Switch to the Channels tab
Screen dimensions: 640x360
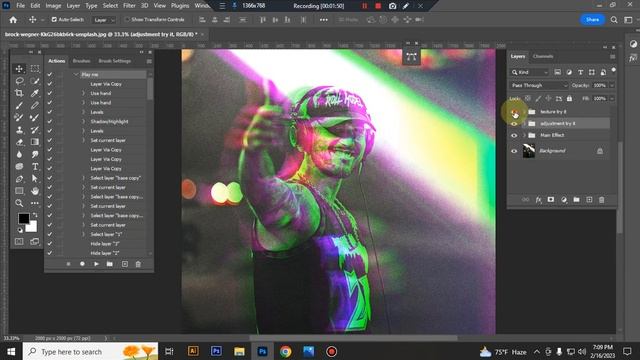[x=543, y=56]
